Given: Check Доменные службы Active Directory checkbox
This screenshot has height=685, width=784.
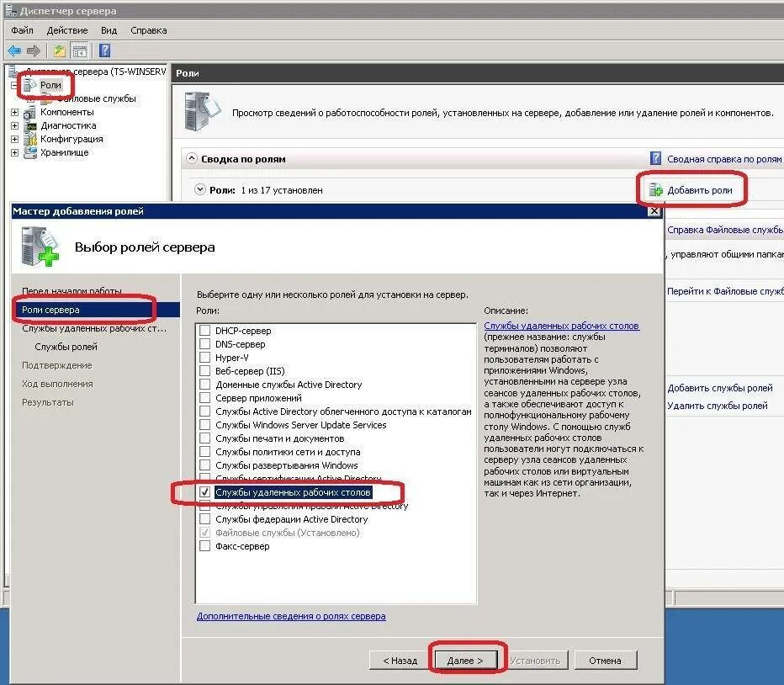Looking at the screenshot, I should point(204,385).
